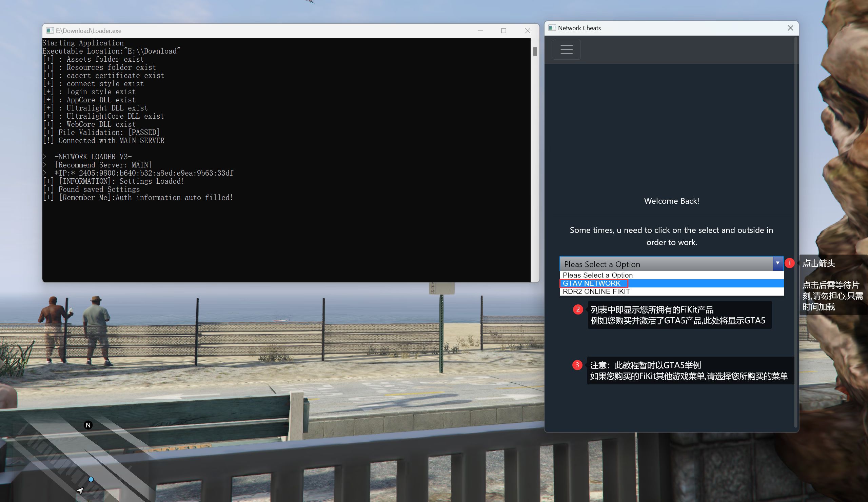Viewport: 868px width, 502px height.
Task: Click the blue waypoint dot on the minimap
Action: pos(91,479)
